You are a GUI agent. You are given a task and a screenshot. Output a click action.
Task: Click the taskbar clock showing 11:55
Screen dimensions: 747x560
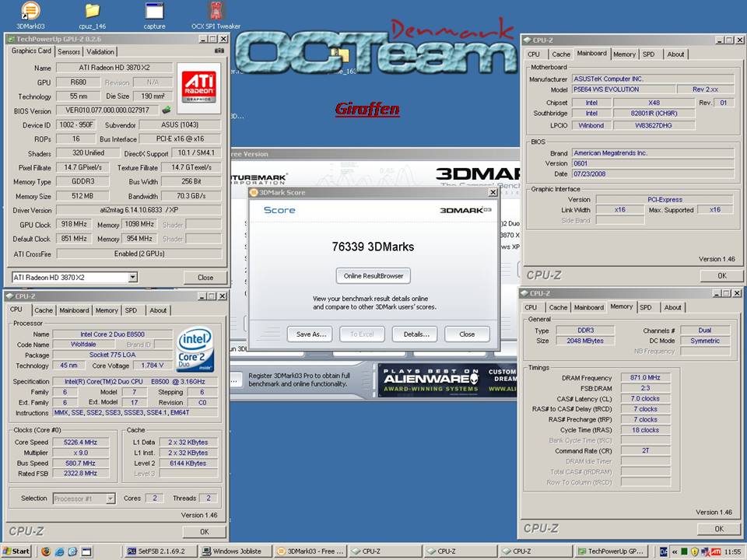point(732,551)
